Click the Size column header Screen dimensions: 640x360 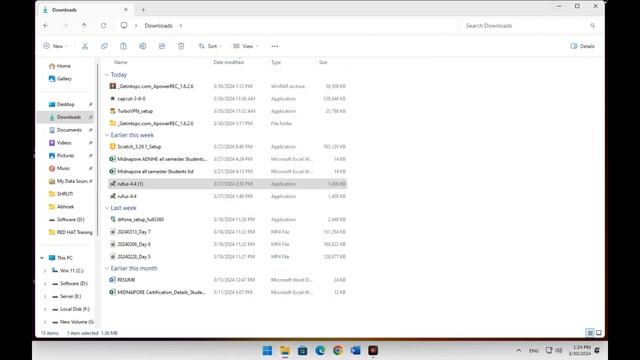click(323, 62)
